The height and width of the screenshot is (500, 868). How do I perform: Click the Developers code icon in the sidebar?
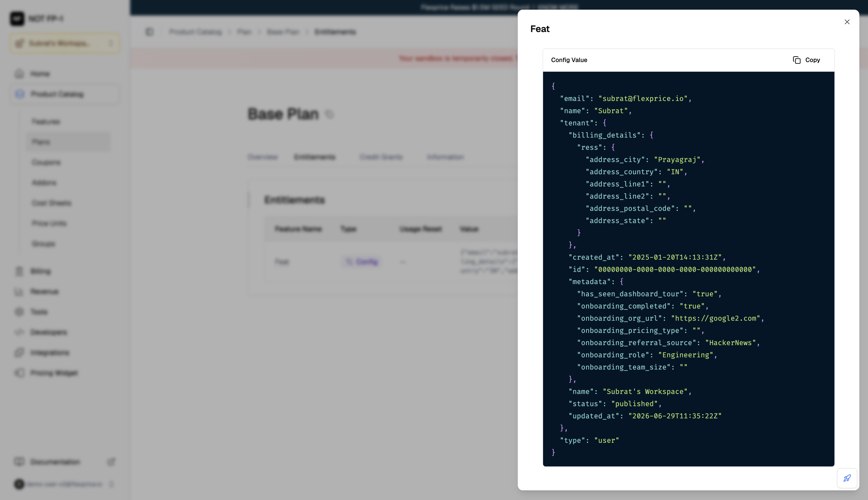pos(20,332)
